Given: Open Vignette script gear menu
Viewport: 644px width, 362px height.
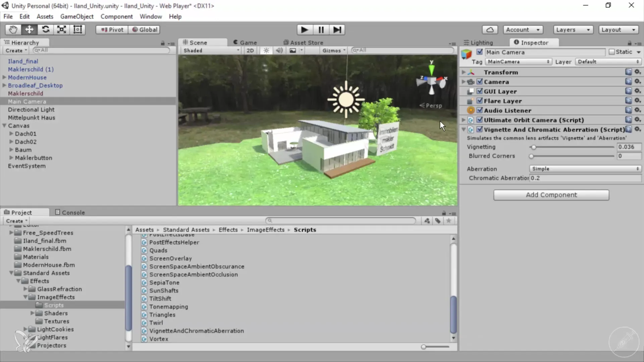Looking at the screenshot, I should tap(638, 129).
